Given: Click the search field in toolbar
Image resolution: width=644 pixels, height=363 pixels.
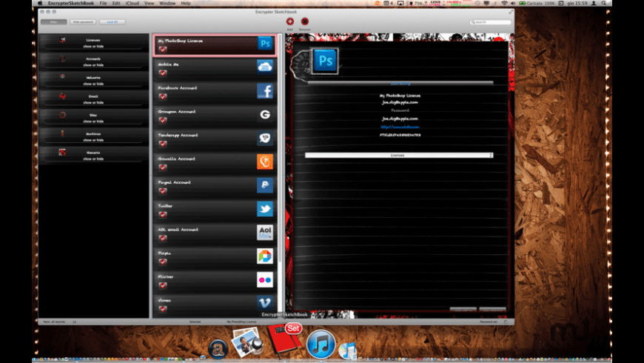Looking at the screenshot, I should (x=491, y=21).
